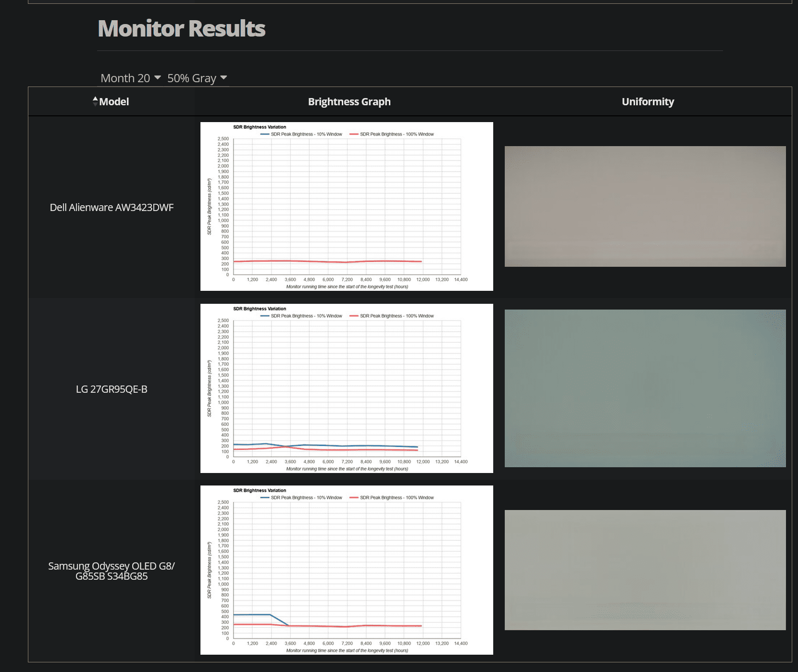Click SDR Brightness Variation title in LG graph
This screenshot has height=672, width=798.
pos(260,309)
